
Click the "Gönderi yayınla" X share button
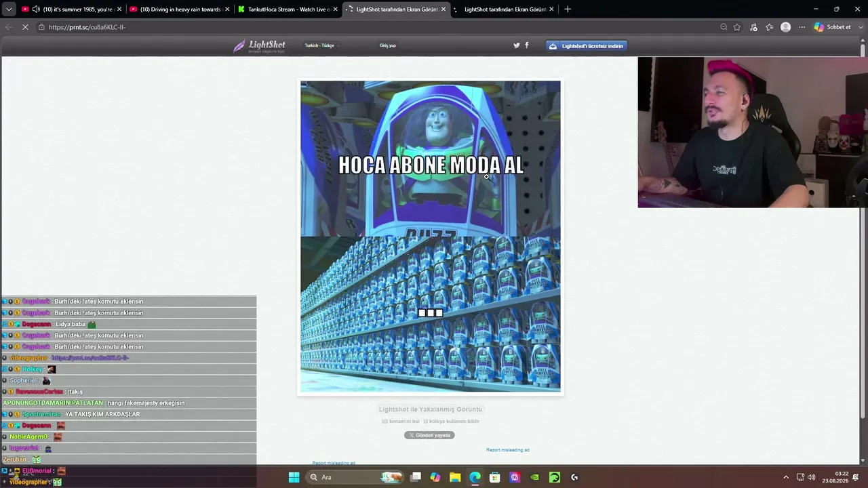point(429,435)
